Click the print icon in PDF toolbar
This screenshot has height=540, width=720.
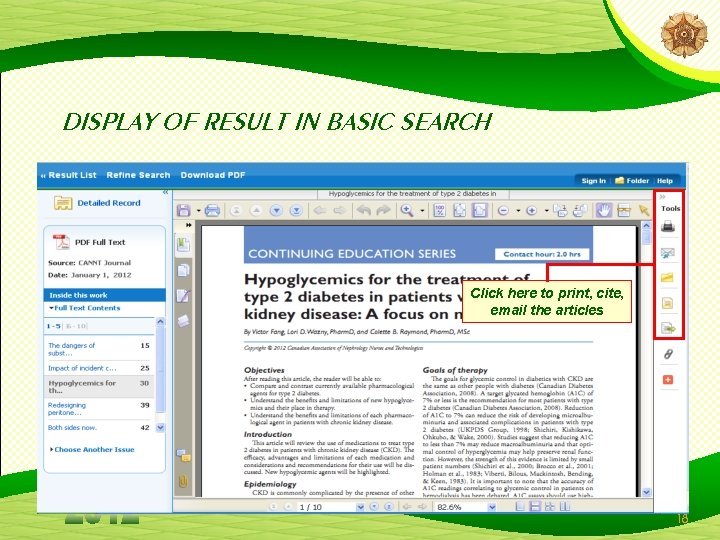tap(212, 211)
